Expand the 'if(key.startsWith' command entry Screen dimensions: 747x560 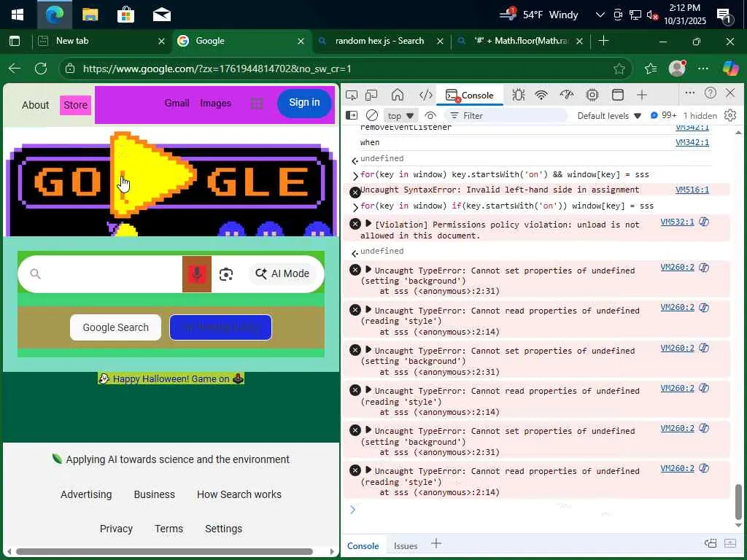[355, 207]
